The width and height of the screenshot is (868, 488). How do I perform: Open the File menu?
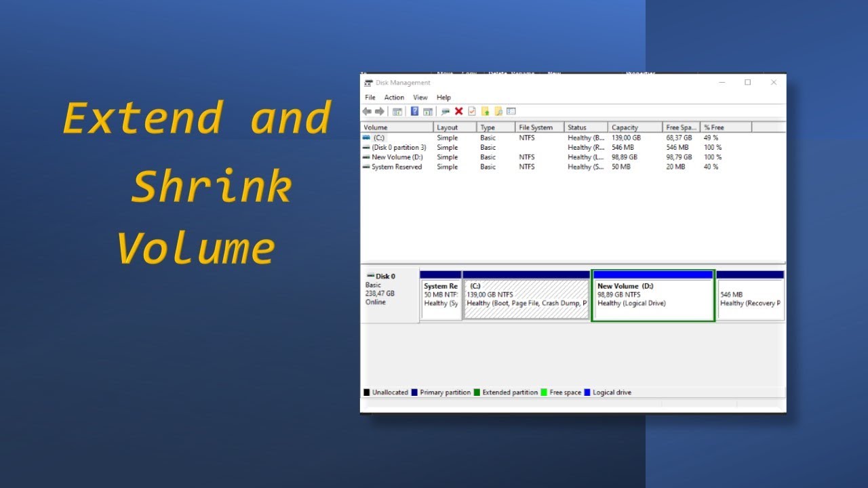point(370,98)
